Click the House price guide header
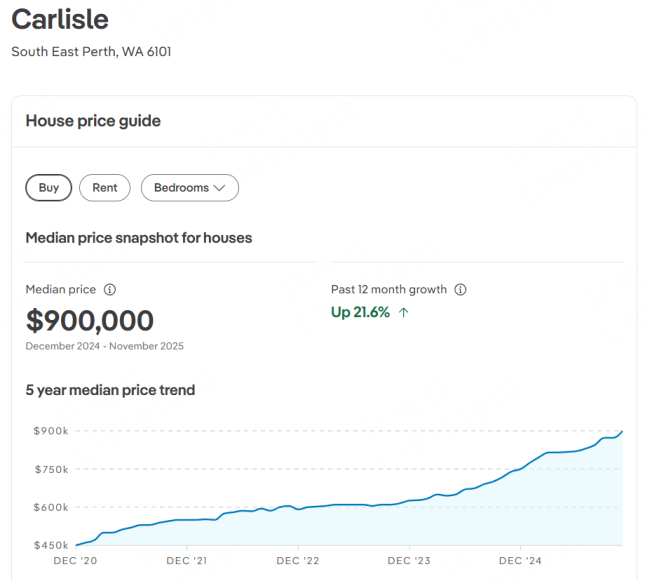 (93, 121)
